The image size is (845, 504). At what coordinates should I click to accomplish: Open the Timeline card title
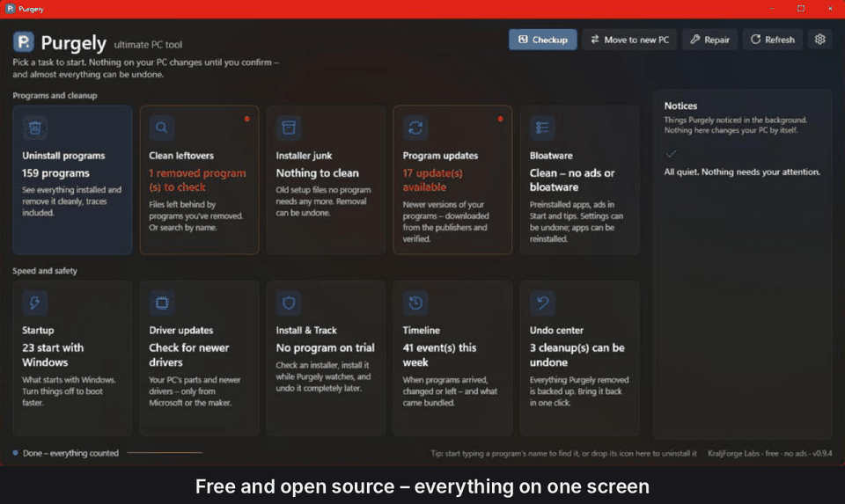coord(422,330)
